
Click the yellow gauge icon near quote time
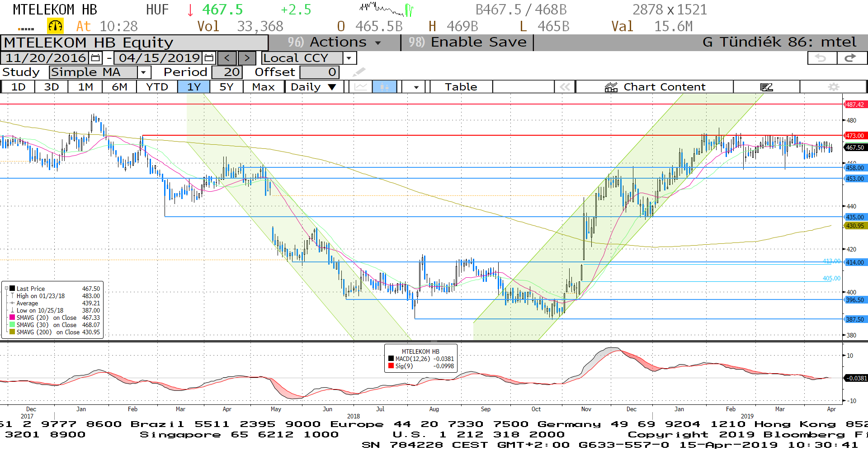(55, 26)
